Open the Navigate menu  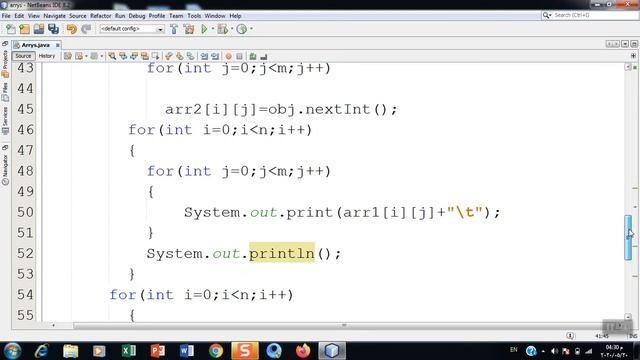(55, 16)
